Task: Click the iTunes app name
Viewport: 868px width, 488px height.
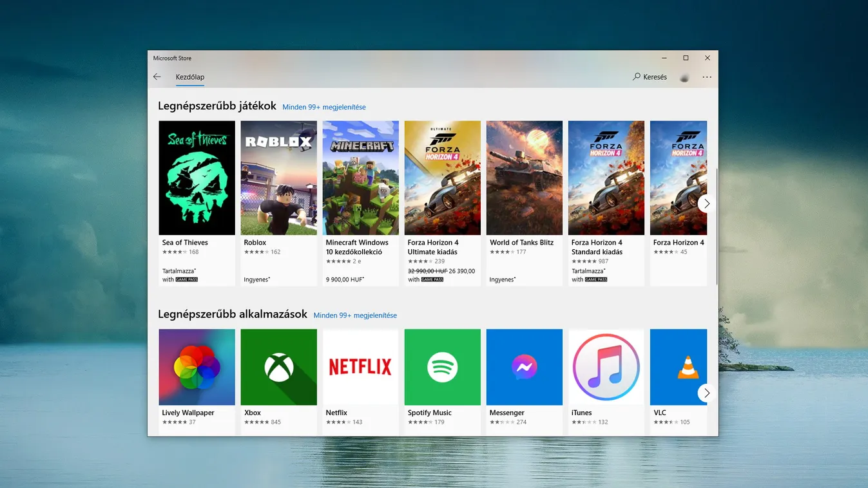Action: (x=581, y=413)
